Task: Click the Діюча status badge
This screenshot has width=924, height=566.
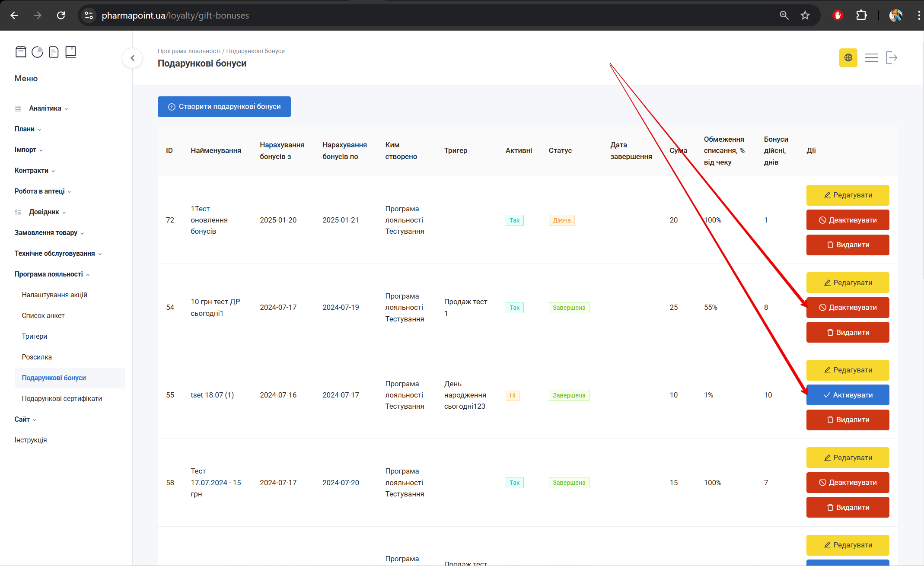Action: pyautogui.click(x=561, y=220)
